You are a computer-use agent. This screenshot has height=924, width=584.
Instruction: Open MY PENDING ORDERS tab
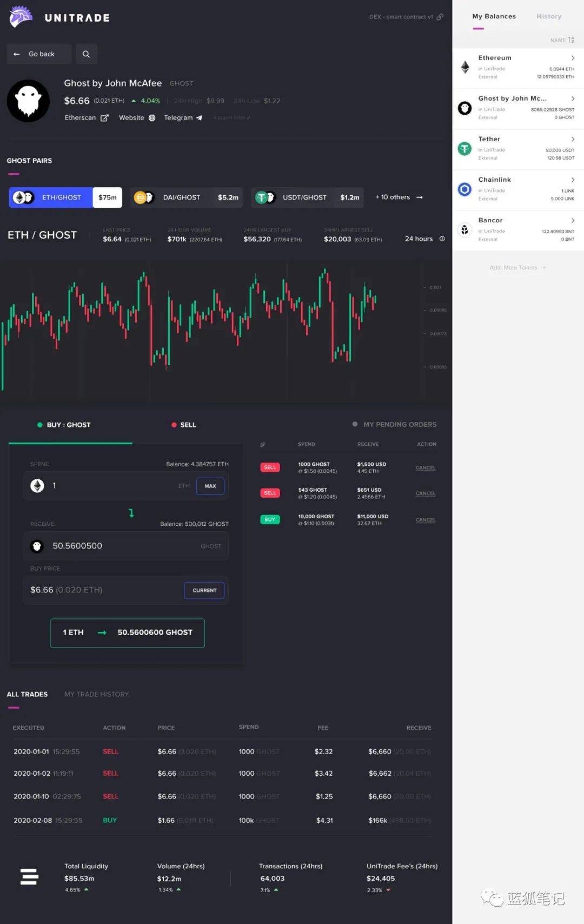pyautogui.click(x=394, y=425)
